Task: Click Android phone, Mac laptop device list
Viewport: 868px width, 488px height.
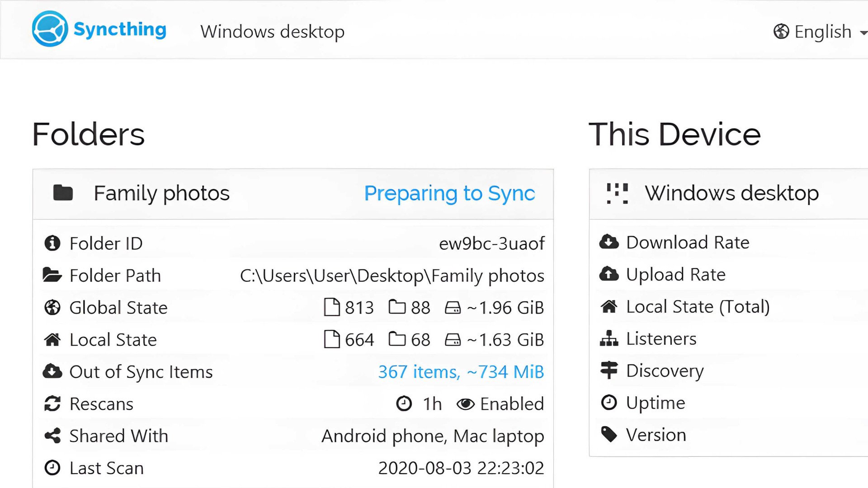Action: [433, 436]
